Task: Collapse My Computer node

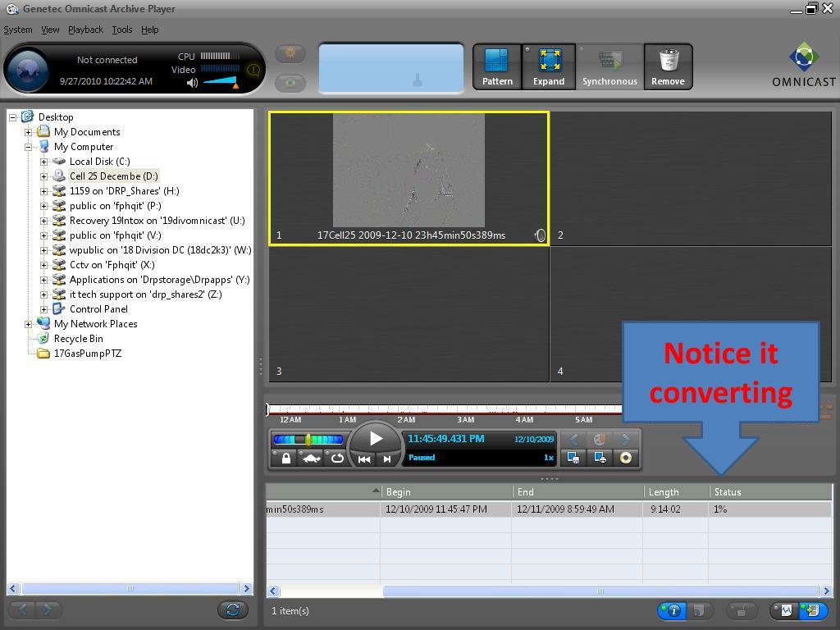Action: point(29,147)
